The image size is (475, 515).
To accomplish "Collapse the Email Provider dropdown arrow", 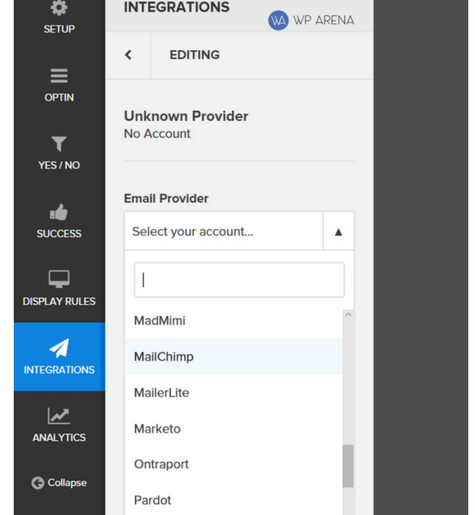I will click(x=338, y=231).
